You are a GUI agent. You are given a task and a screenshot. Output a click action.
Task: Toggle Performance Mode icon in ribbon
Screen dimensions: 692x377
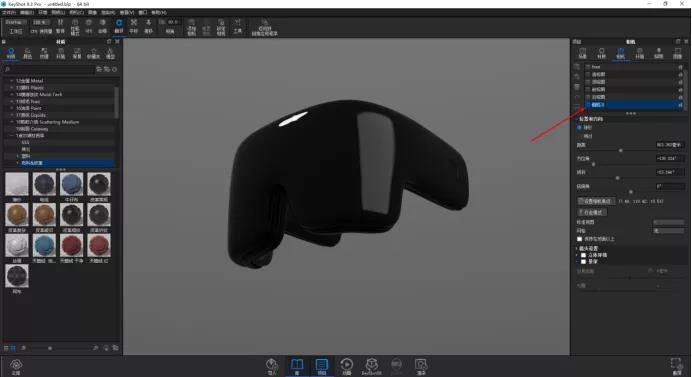point(75,26)
